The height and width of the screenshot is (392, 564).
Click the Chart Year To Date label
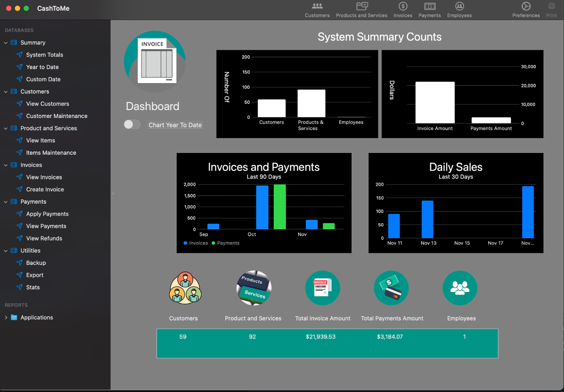175,125
